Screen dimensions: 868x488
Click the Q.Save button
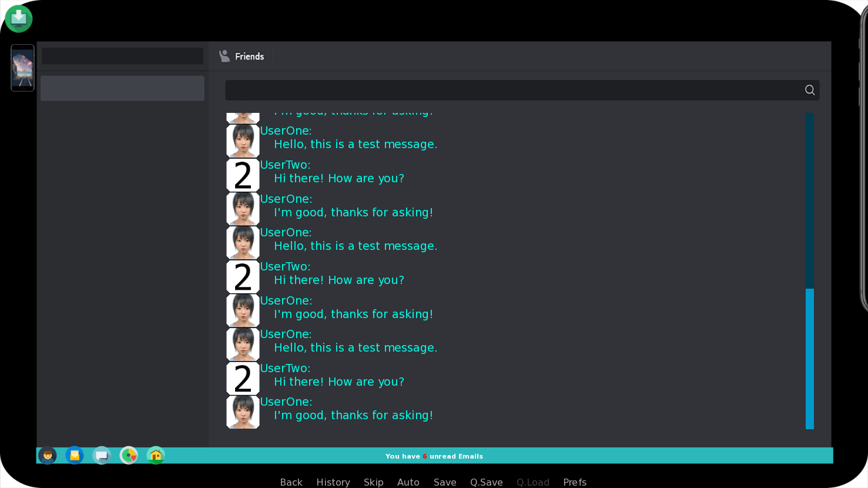pyautogui.click(x=487, y=482)
